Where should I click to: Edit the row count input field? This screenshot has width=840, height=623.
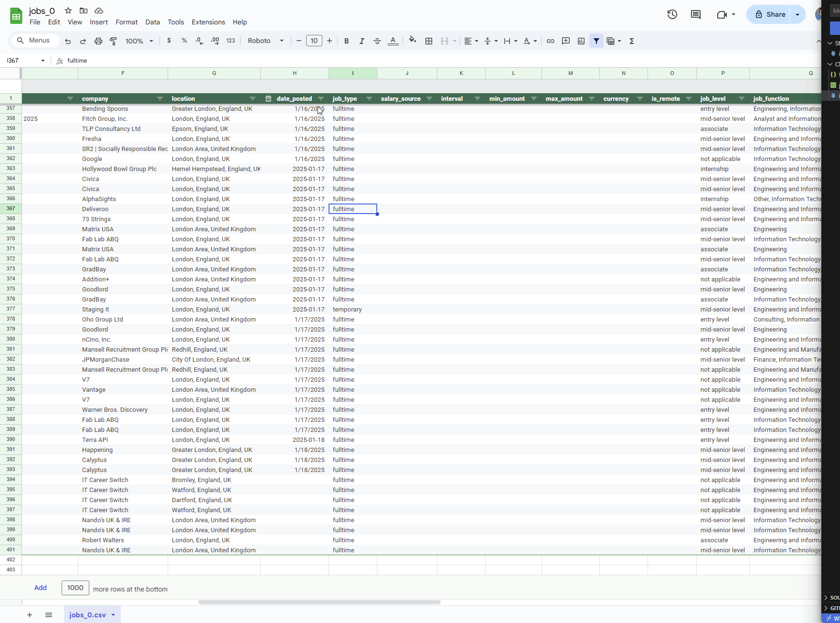[75, 588]
